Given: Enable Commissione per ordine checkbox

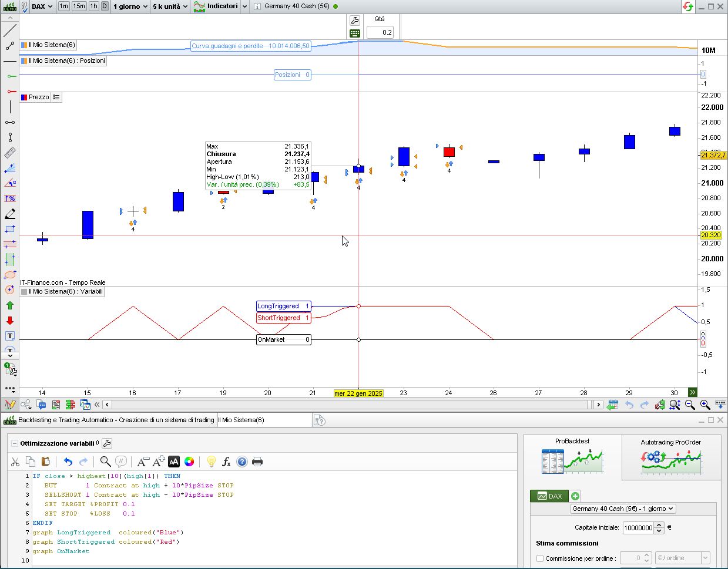Looking at the screenshot, I should pyautogui.click(x=540, y=558).
